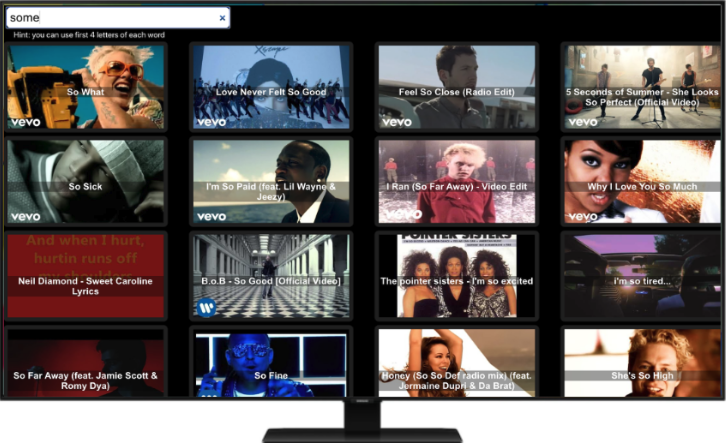Open 'I'm So Paid (feat. Lil Wayne & Jeezy)'

(271, 181)
